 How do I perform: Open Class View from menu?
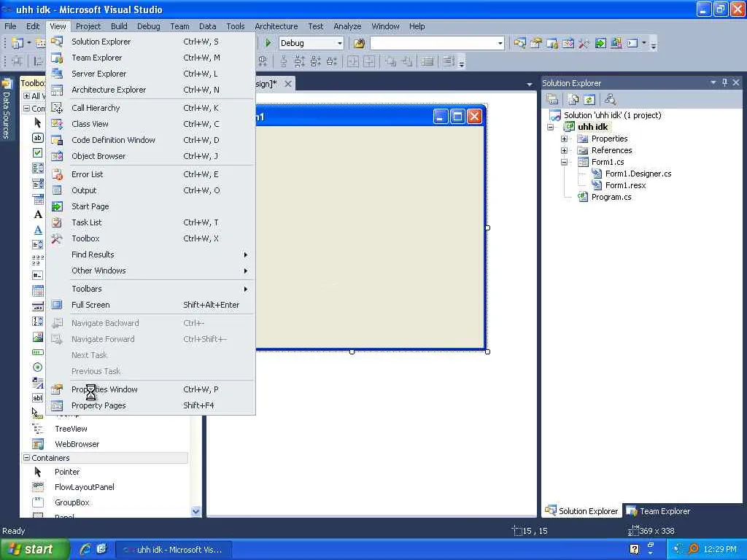click(x=150, y=124)
